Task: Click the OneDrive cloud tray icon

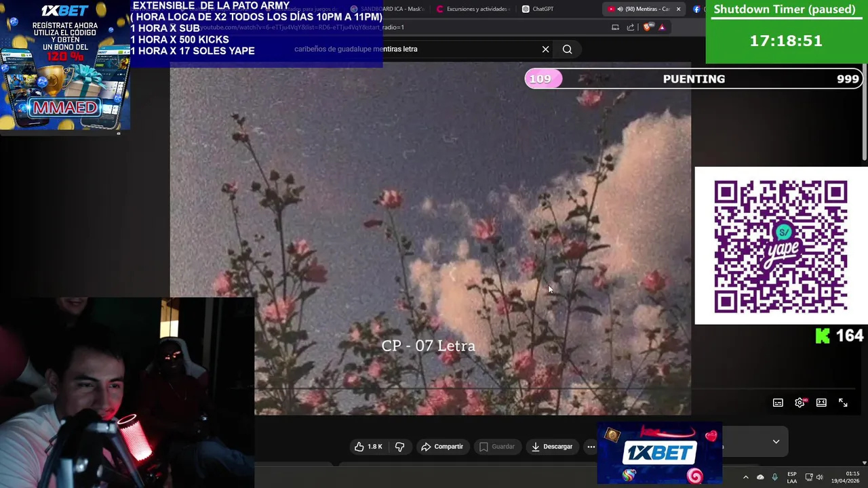Action: point(760,477)
